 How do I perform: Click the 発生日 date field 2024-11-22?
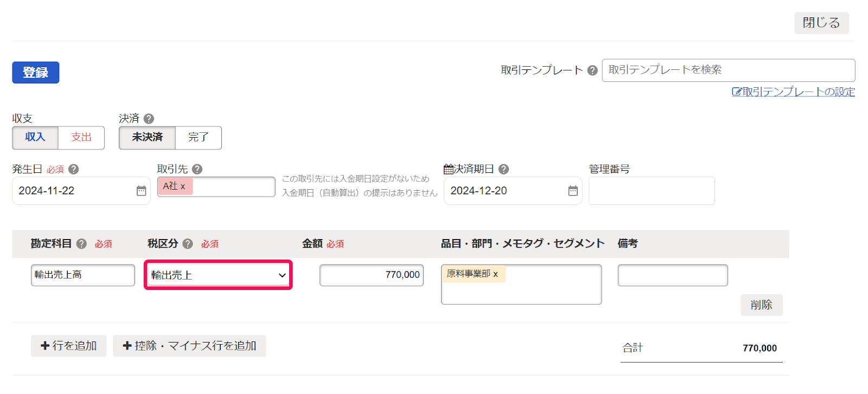coord(81,191)
